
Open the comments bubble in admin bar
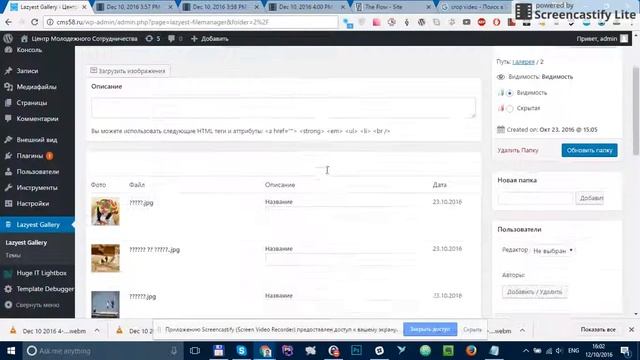click(175, 39)
